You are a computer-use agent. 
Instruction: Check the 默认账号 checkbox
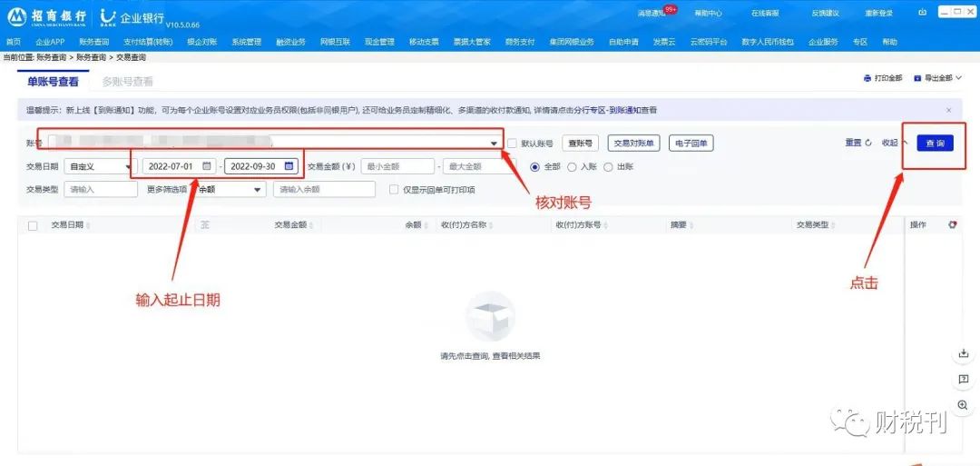pos(512,144)
